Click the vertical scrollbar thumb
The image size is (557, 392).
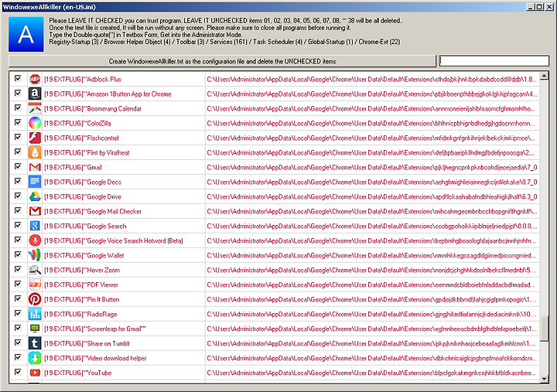[544, 329]
